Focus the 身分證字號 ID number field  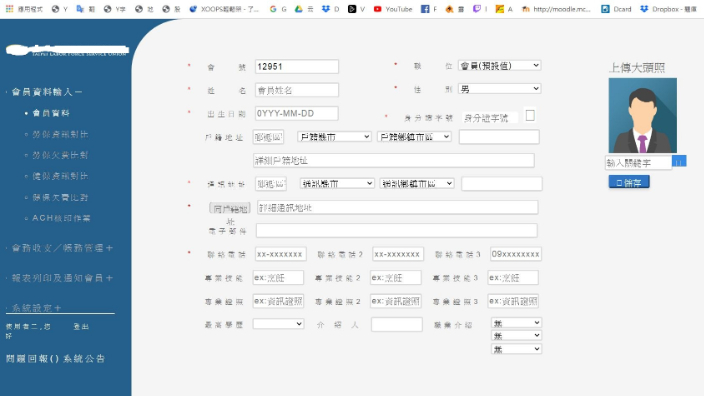[490, 118]
